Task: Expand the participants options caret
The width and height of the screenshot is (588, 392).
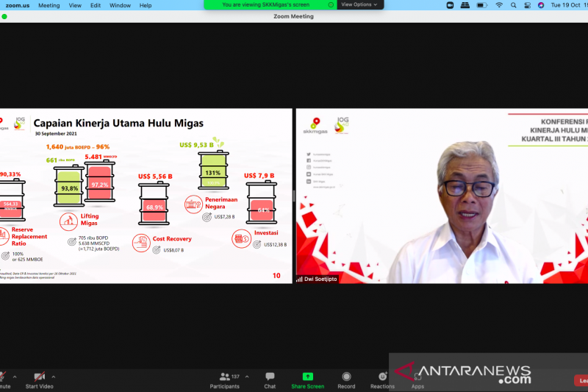Action: pyautogui.click(x=247, y=377)
